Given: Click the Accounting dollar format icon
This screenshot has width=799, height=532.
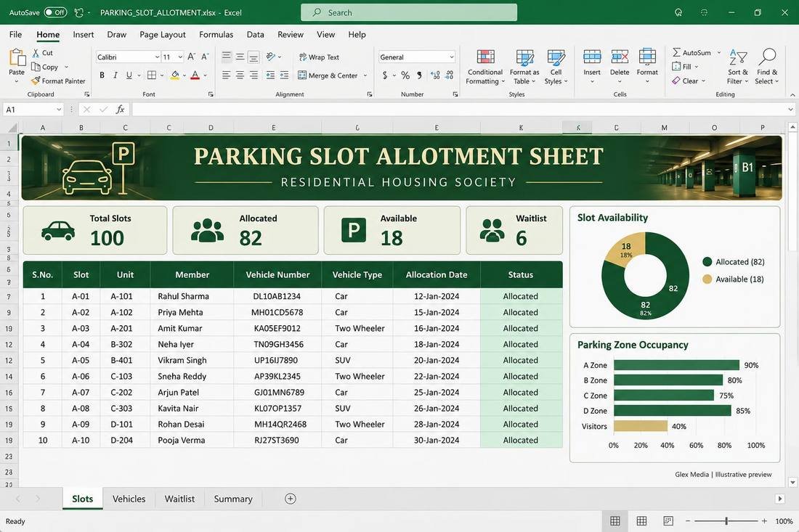Looking at the screenshot, I should point(385,75).
